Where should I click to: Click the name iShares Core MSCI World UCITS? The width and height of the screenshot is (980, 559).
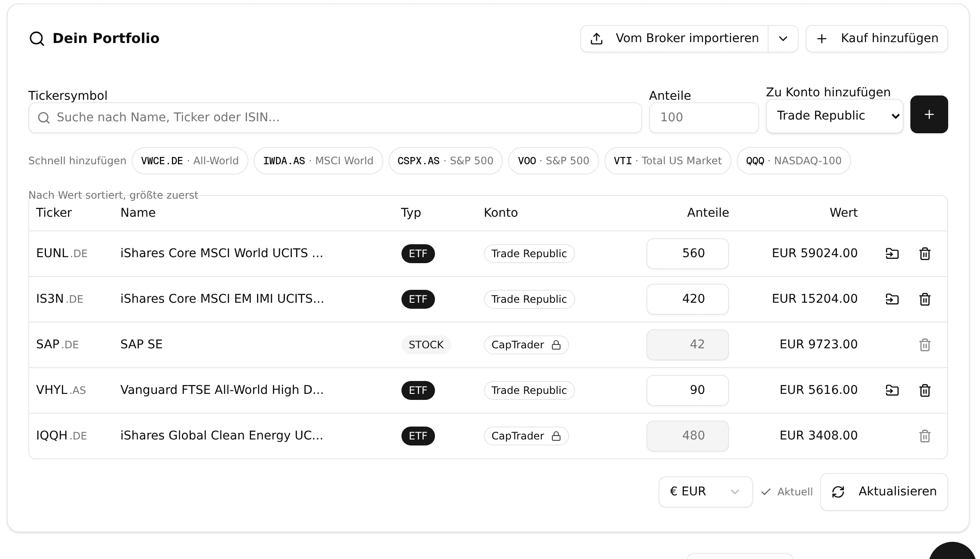tap(222, 253)
